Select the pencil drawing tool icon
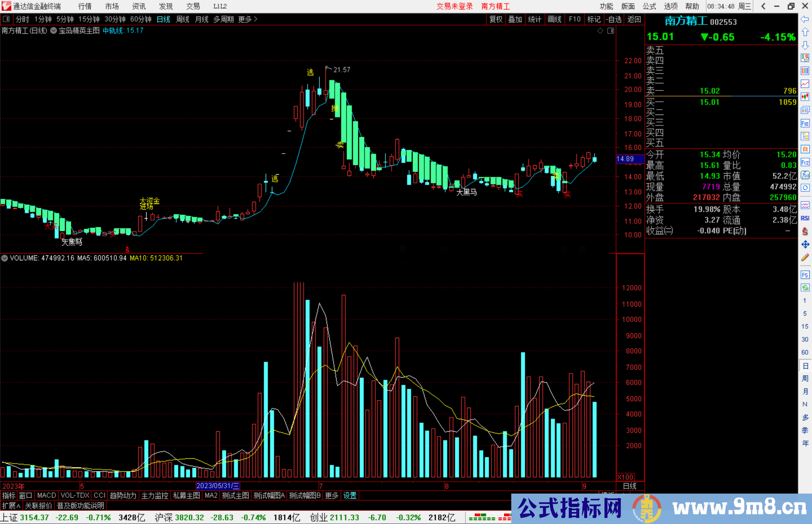Viewport: 812px width, 524px height. 805,257
